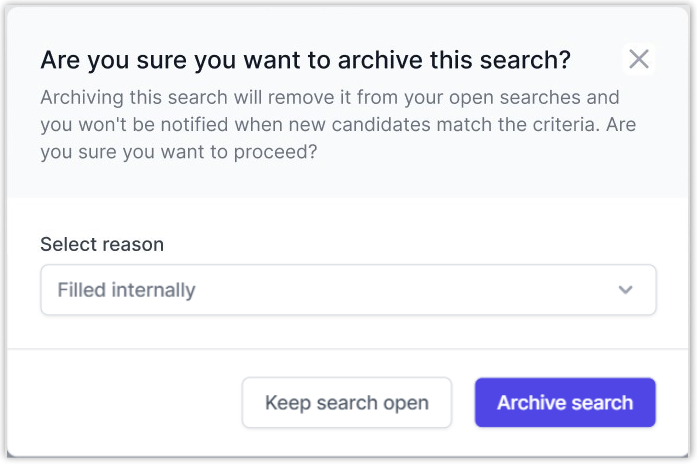Click the Keep search open button

click(346, 403)
